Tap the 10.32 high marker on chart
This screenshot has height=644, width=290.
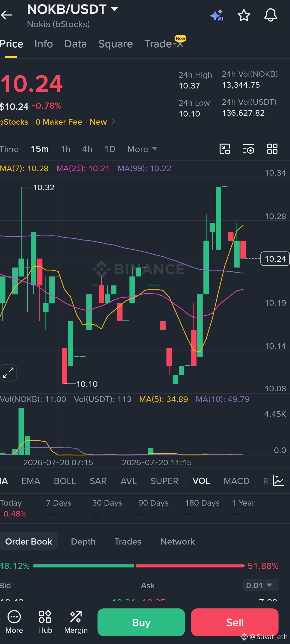[x=44, y=187]
